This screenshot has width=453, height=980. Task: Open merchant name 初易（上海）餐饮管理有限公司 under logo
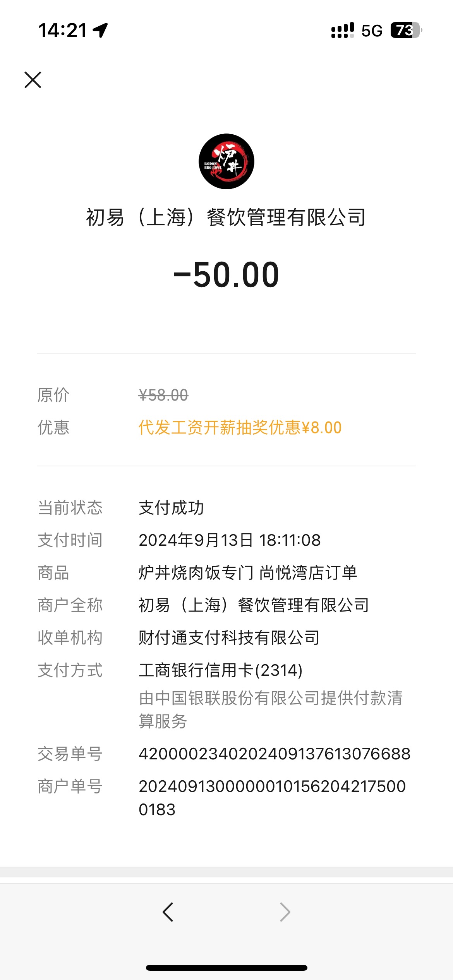pyautogui.click(x=226, y=217)
